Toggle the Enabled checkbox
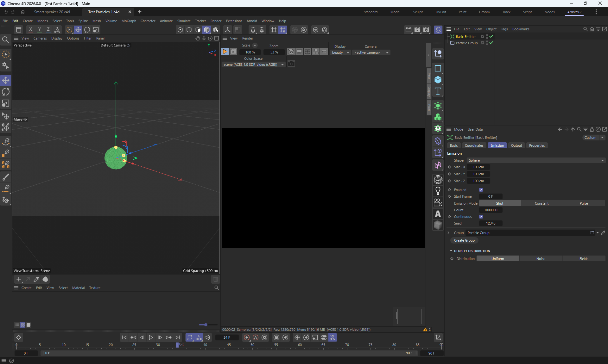This screenshot has height=364, width=608. pos(481,190)
